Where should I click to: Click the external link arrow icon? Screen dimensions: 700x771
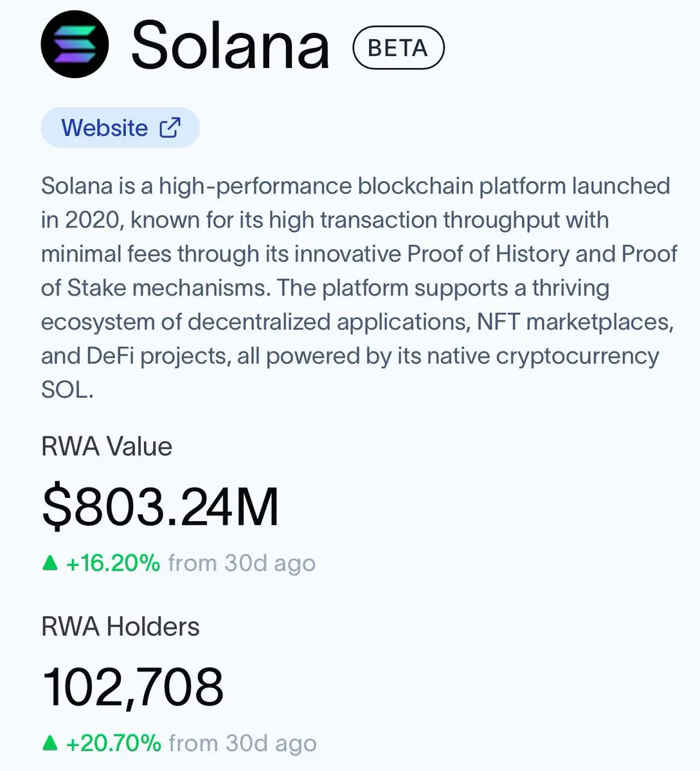(170, 127)
